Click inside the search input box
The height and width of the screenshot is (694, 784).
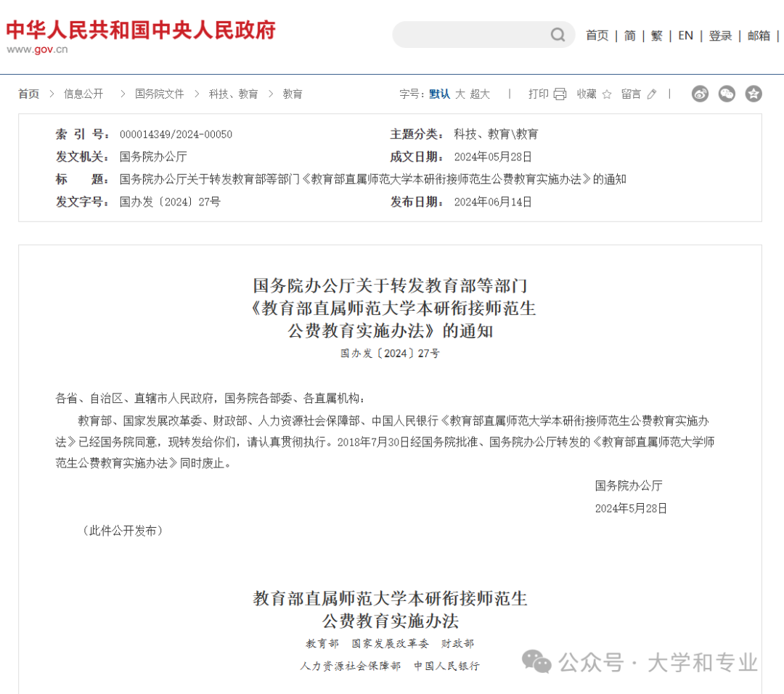(472, 34)
